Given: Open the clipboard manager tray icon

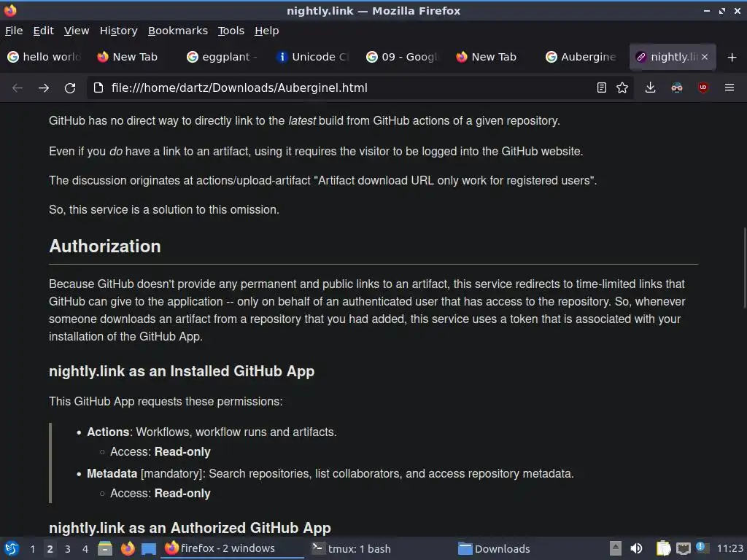Looking at the screenshot, I should tap(663, 548).
